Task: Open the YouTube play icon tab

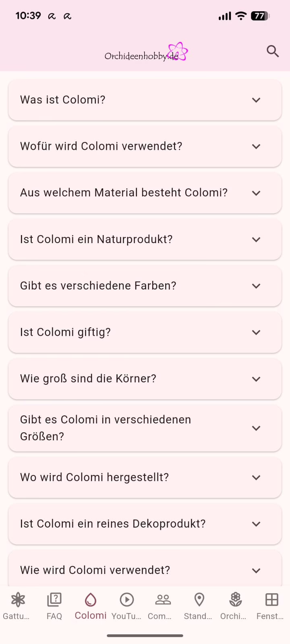Action: (x=126, y=600)
